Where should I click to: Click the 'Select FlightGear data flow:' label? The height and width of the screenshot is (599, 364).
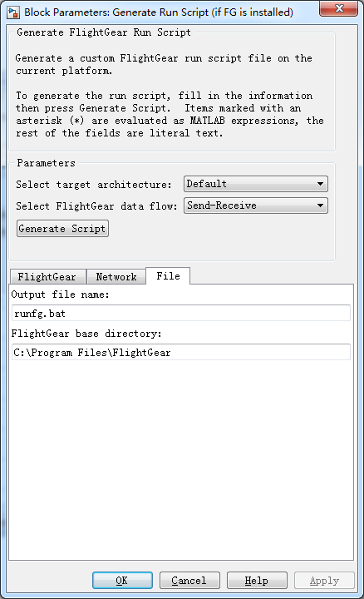[x=97, y=206]
